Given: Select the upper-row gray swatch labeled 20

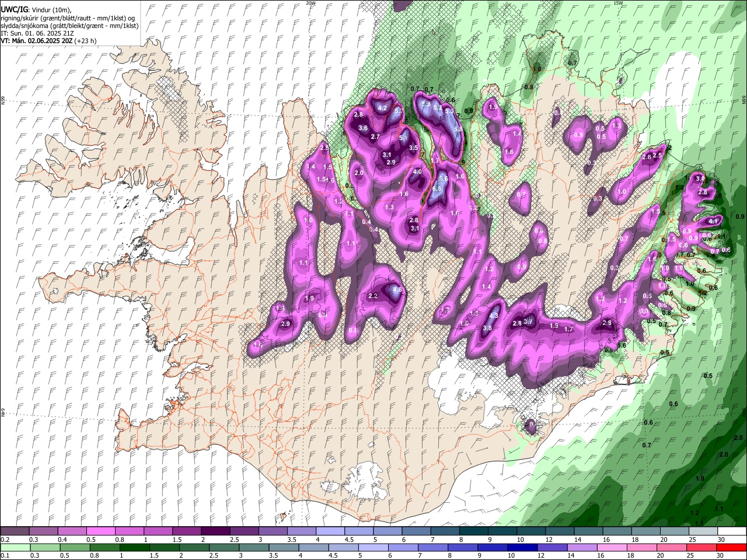Looking at the screenshot, I should (675, 531).
